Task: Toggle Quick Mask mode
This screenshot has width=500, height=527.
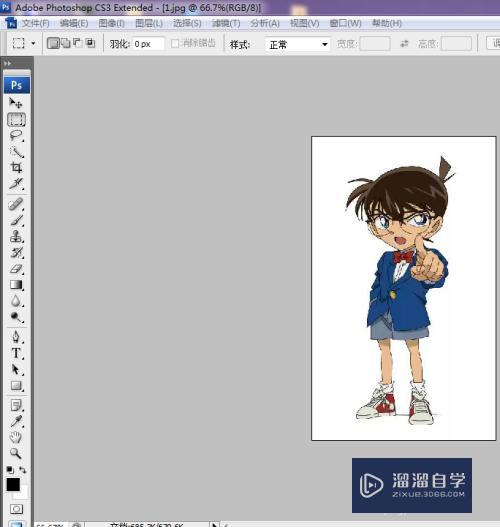Action: pos(16,509)
